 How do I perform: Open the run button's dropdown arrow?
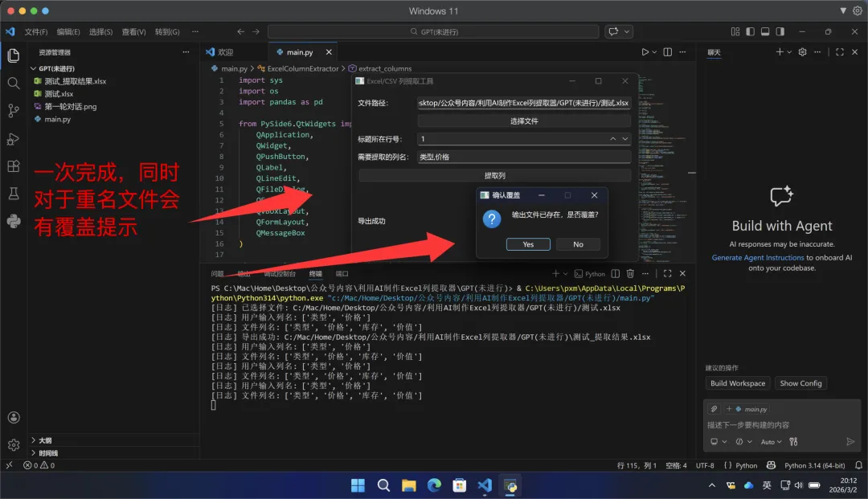click(654, 52)
